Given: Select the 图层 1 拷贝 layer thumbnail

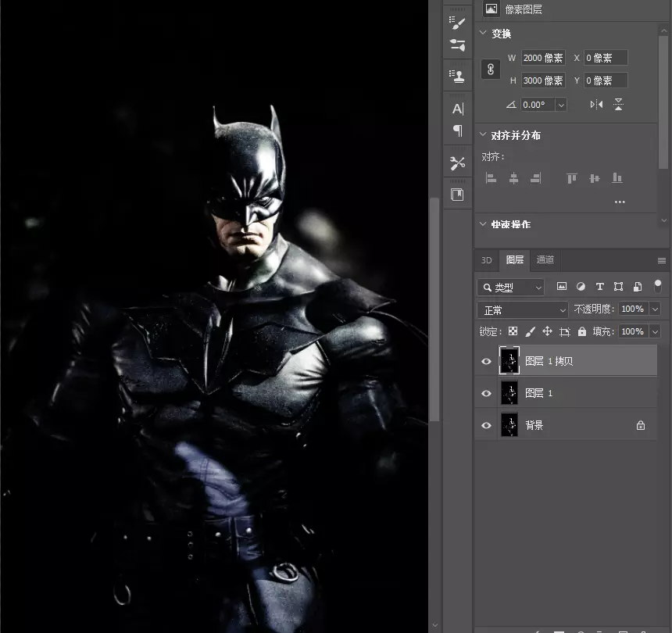Looking at the screenshot, I should [x=509, y=360].
